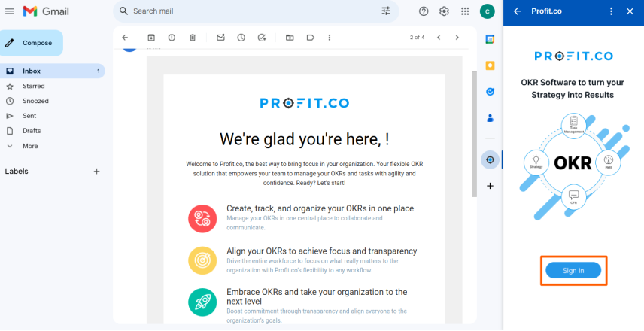The height and width of the screenshot is (331, 644).
Task: Click the OKR diagram in Profit.co panel
Action: (574, 166)
